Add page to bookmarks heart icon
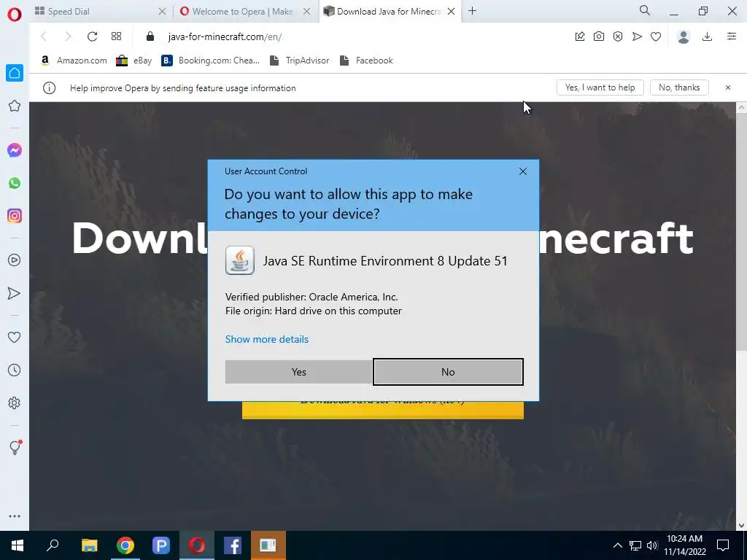Screen dimensions: 747x560 [656, 36]
